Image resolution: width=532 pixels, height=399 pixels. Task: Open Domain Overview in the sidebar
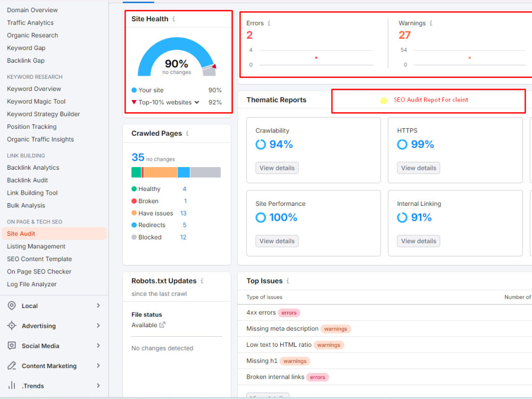tap(32, 10)
